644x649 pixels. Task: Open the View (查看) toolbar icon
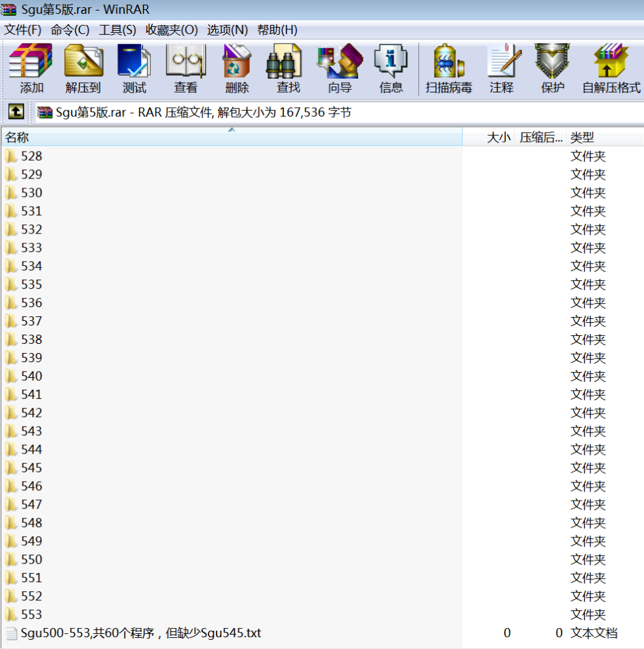click(x=186, y=69)
